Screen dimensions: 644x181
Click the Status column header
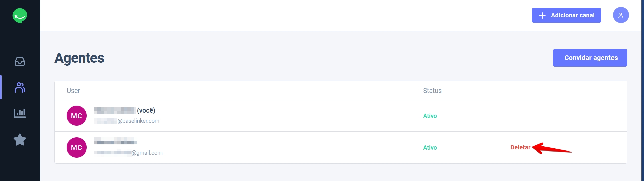[x=432, y=90]
